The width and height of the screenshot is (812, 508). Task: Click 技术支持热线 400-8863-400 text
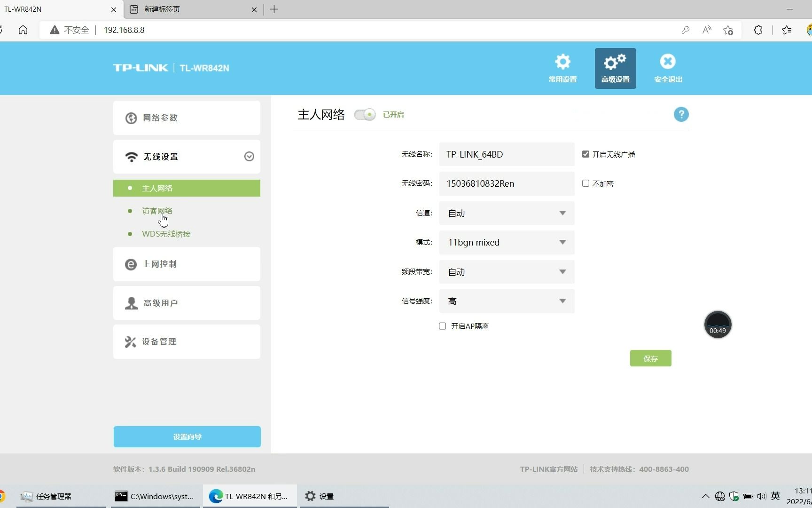(x=639, y=469)
